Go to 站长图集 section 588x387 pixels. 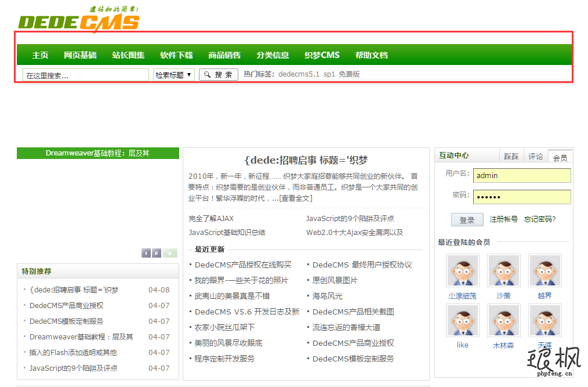pos(128,55)
